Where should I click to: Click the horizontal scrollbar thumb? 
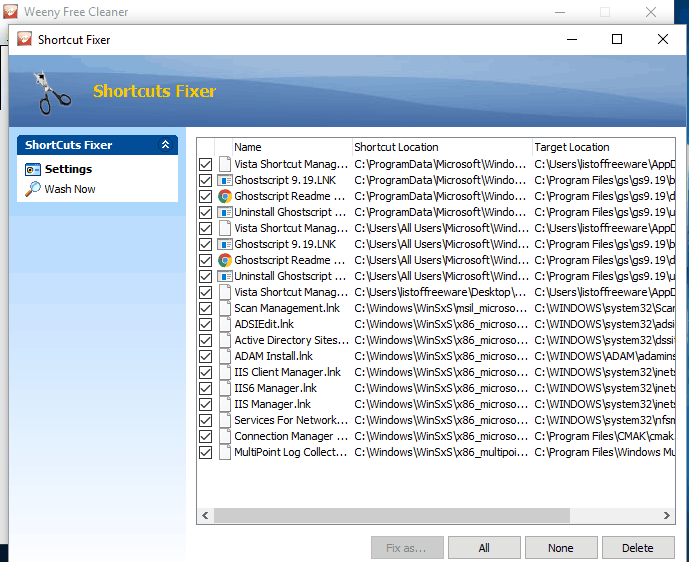coord(392,515)
